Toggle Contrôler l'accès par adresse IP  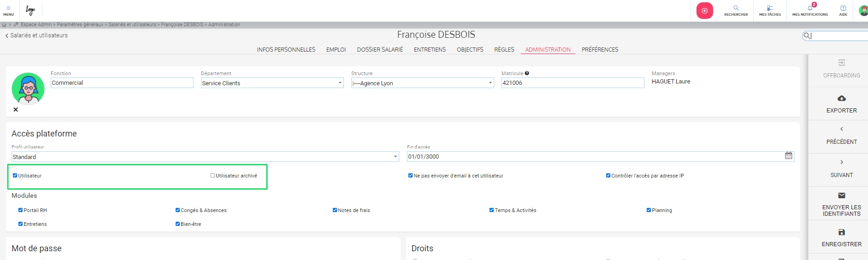608,176
